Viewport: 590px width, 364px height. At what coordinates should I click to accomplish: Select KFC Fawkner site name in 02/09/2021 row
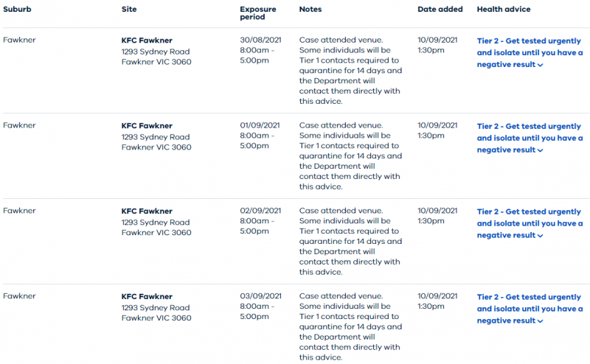coord(147,211)
